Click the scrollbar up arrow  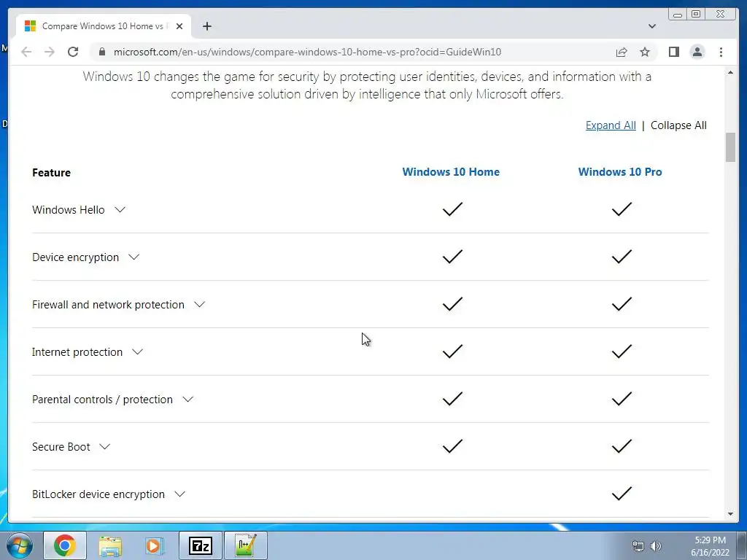pos(730,72)
